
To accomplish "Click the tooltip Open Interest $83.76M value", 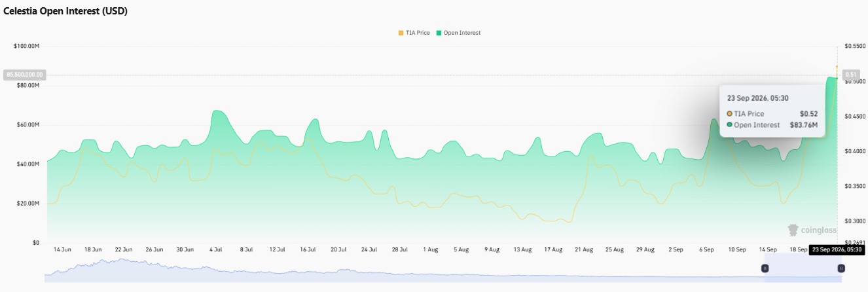I will pos(805,124).
